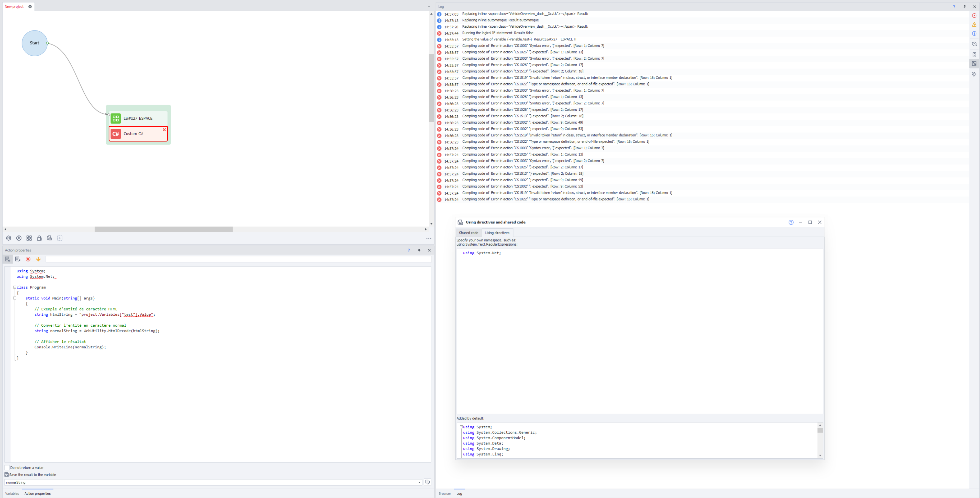The height and width of the screenshot is (498, 980).
Task: Toggle error messages filter in Log
Action: point(974,16)
